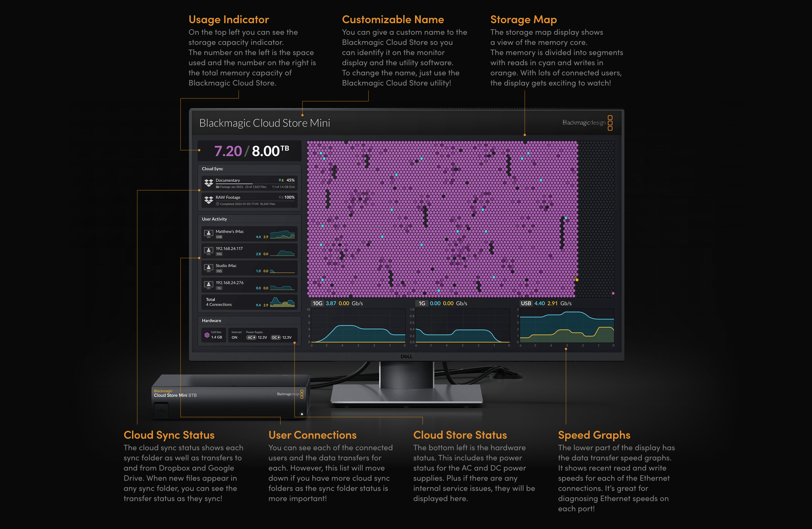Click the DC power supply badge
This screenshot has width=812, height=529.
coord(276,338)
